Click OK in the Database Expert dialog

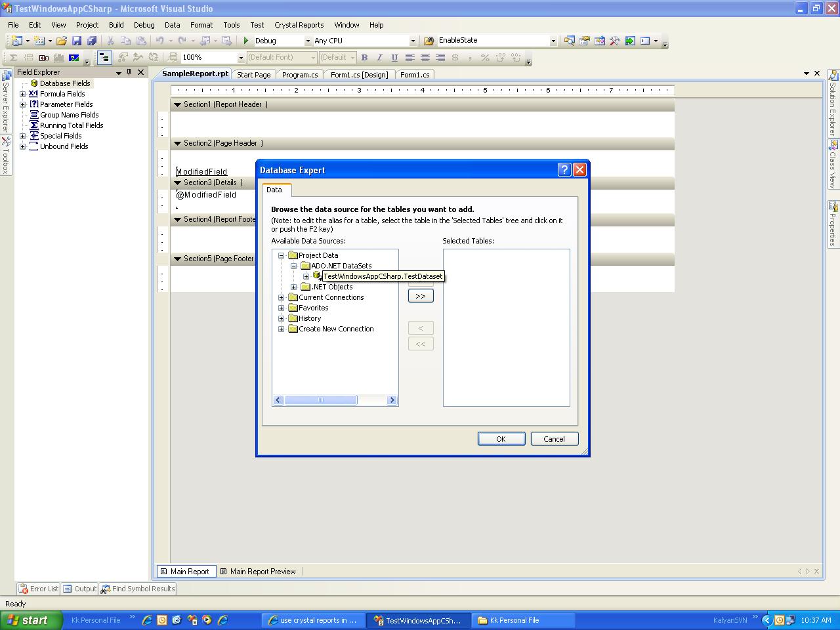(501, 438)
